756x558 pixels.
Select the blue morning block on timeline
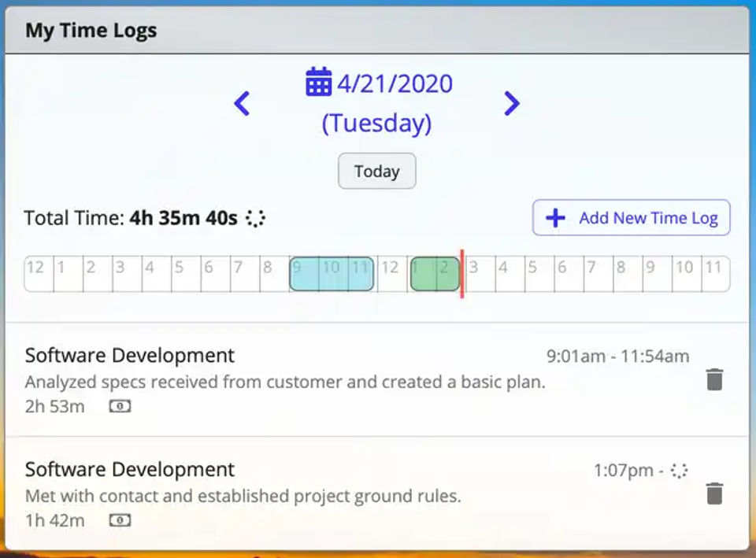[332, 274]
